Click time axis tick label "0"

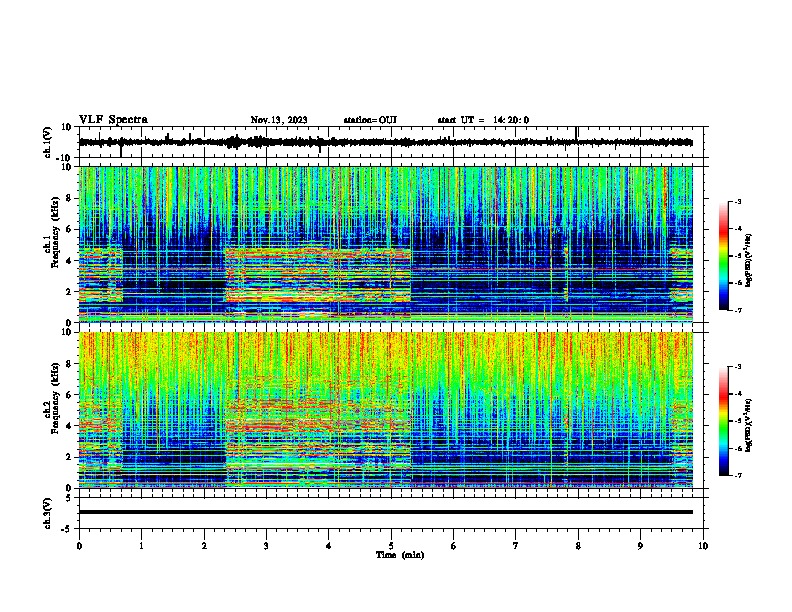(79, 546)
